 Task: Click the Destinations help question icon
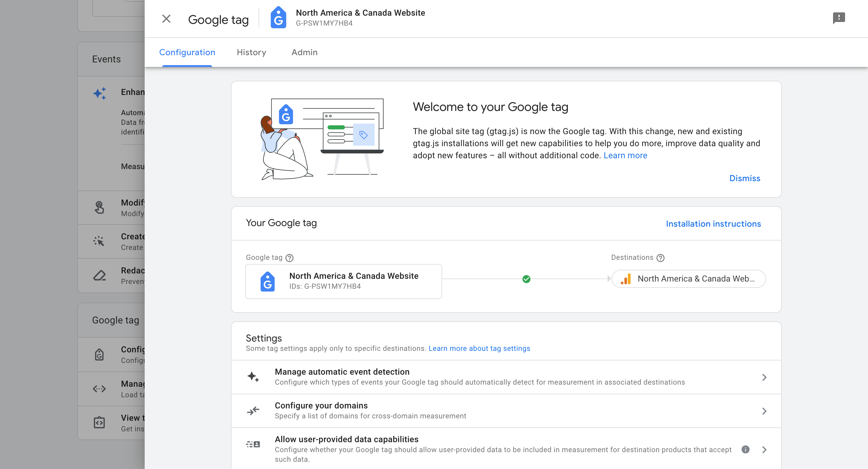click(660, 258)
